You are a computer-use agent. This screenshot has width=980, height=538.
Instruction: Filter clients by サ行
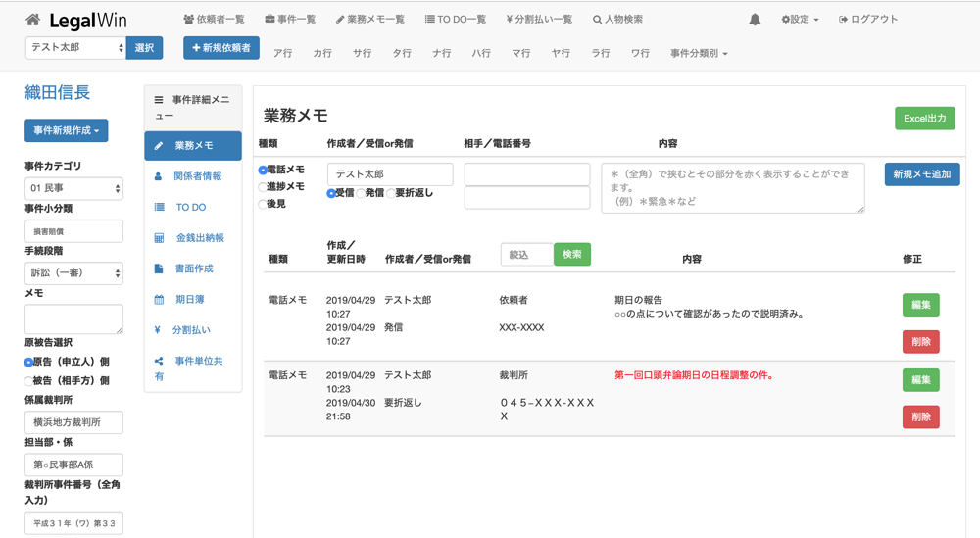coord(362,53)
